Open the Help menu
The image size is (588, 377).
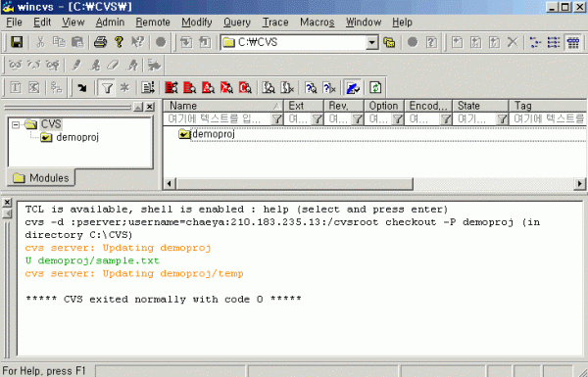[x=402, y=23]
